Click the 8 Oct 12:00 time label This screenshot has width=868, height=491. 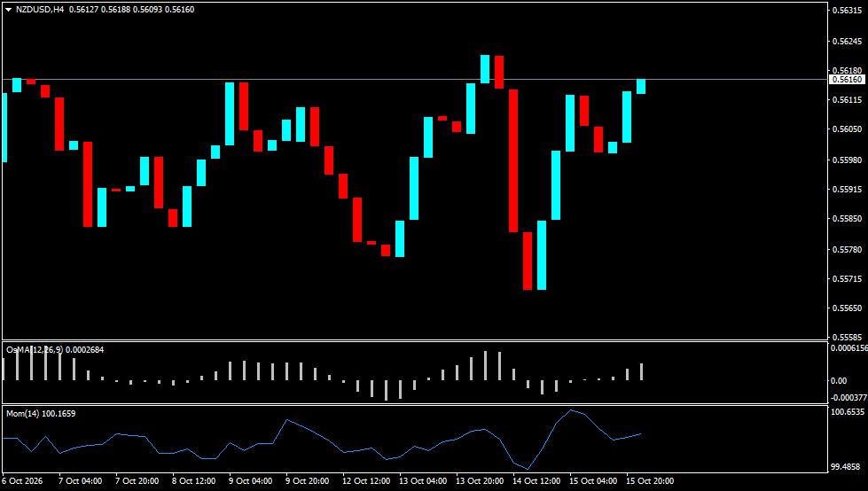click(x=194, y=481)
